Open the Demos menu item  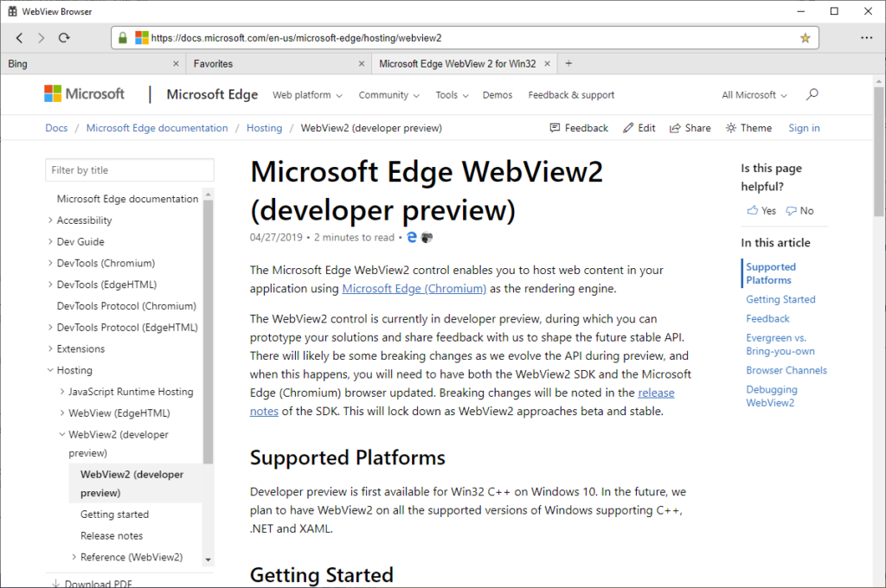(498, 95)
